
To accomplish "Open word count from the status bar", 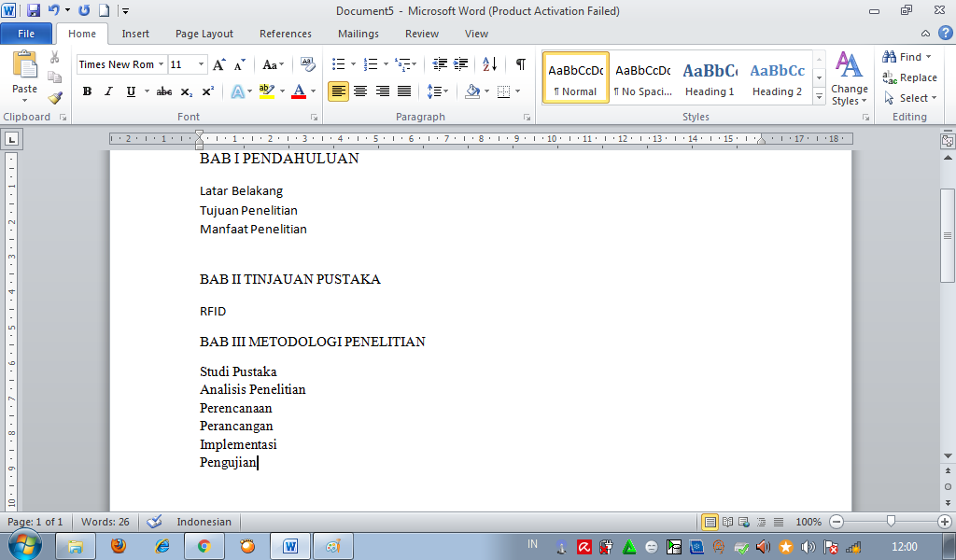I will coord(104,523).
